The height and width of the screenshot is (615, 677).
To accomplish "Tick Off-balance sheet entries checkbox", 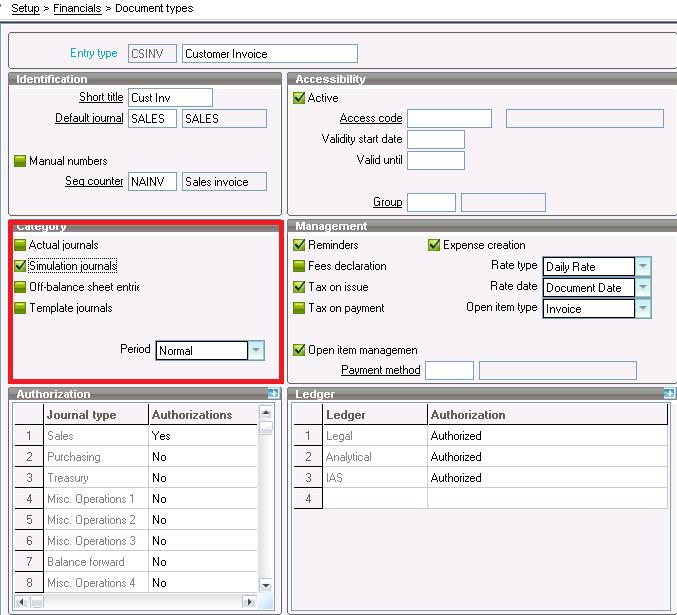I will [x=20, y=287].
